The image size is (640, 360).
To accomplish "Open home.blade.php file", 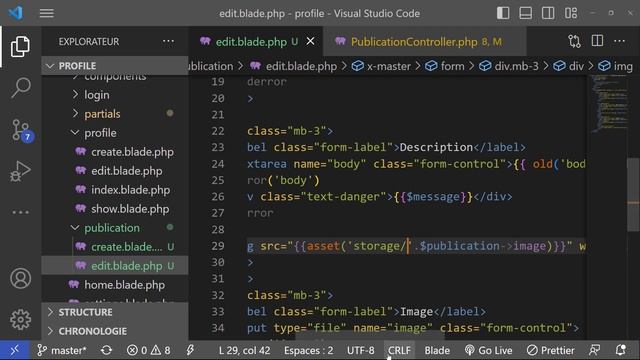I will [x=114, y=285].
